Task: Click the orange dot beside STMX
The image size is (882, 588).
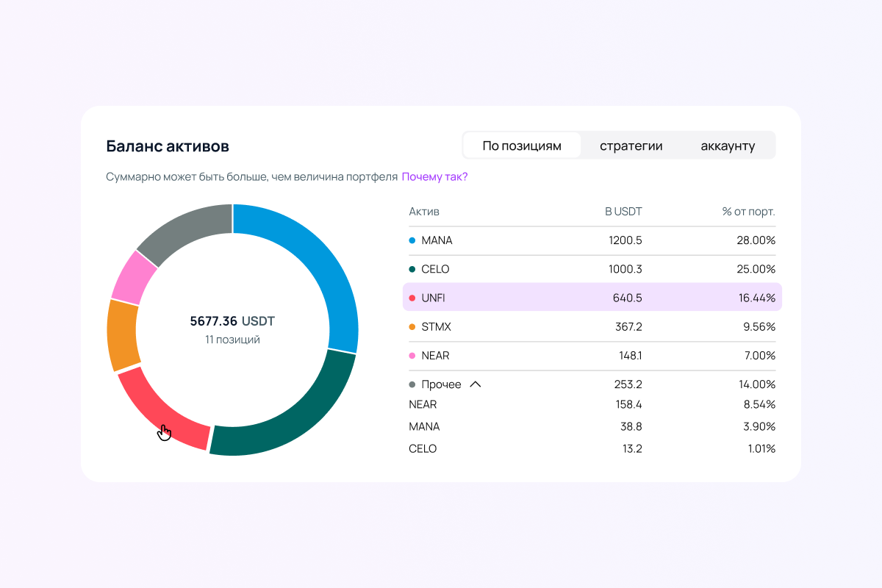Action: coord(412,327)
